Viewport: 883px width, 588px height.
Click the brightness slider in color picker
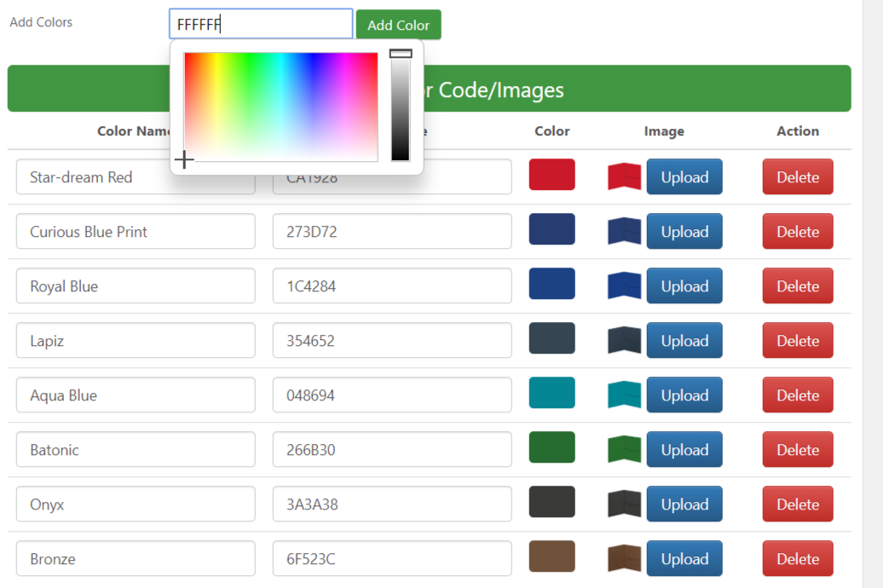(401, 107)
